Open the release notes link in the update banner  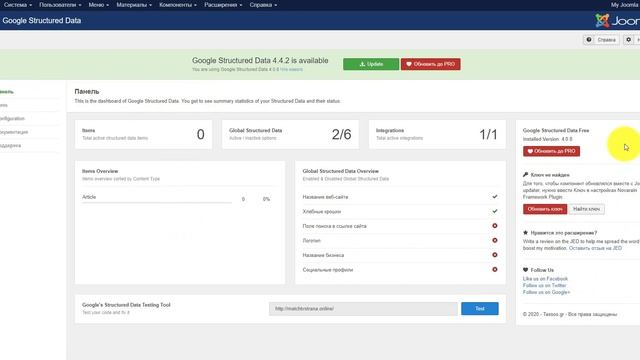291,69
